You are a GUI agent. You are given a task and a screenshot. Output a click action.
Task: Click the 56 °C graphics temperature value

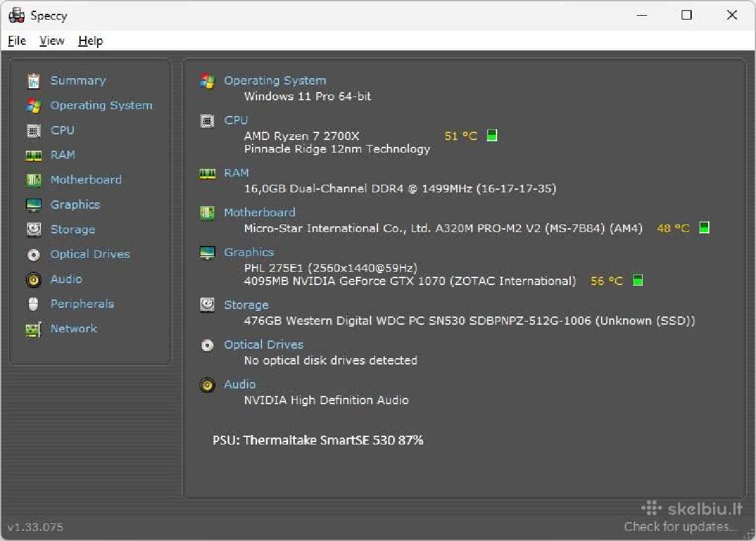coord(607,281)
